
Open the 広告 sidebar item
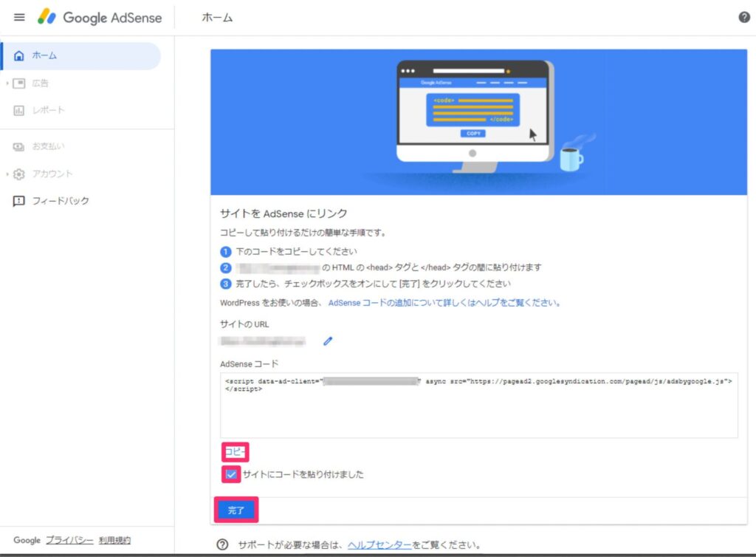(40, 83)
